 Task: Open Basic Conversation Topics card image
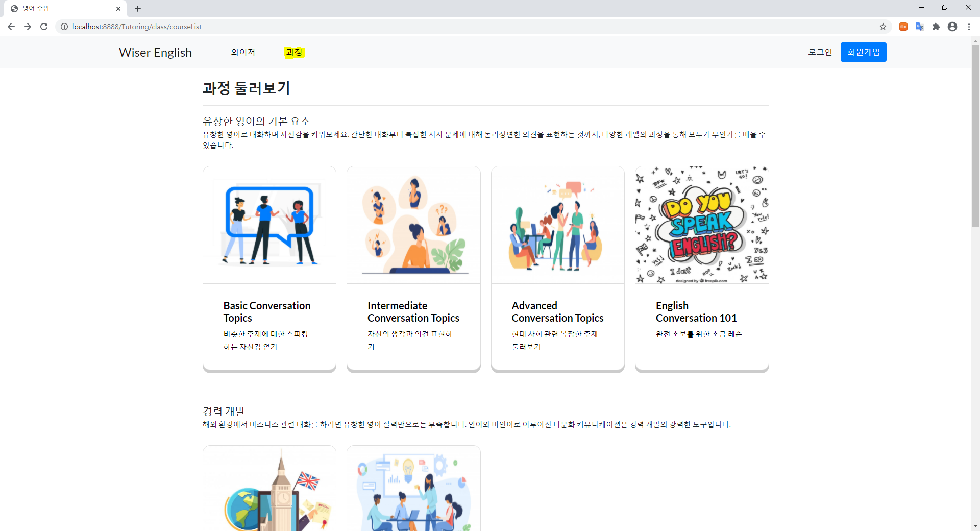269,225
